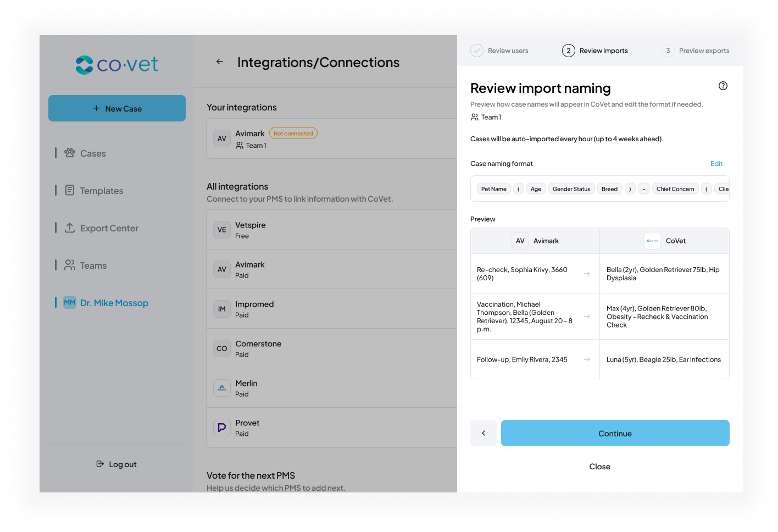Click the back chevron button beside Continue
This screenshot has height=532, width=778.
coord(484,433)
